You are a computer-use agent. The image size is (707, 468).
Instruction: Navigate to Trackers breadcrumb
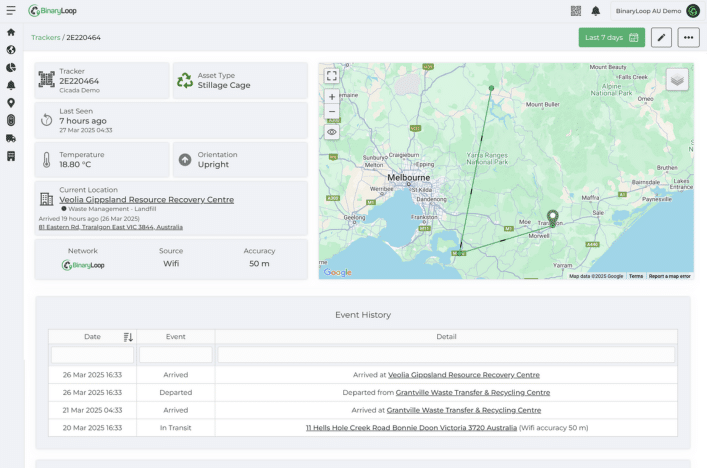coord(46,37)
